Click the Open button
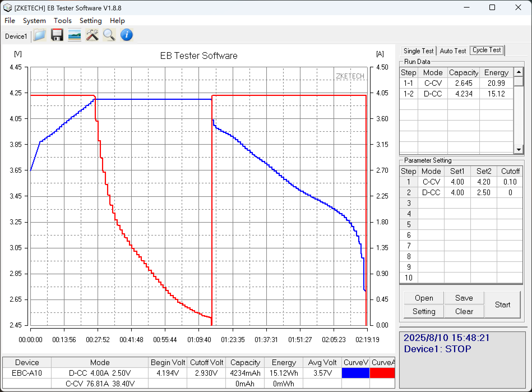 coord(424,298)
